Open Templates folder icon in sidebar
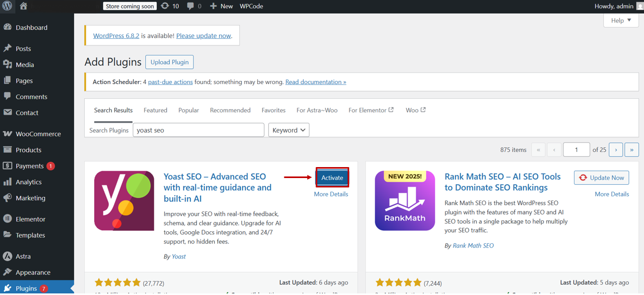The image size is (644, 295). 7,235
